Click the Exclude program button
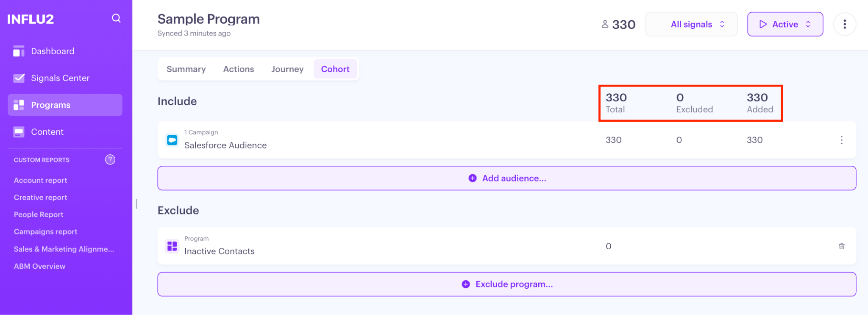 point(506,284)
